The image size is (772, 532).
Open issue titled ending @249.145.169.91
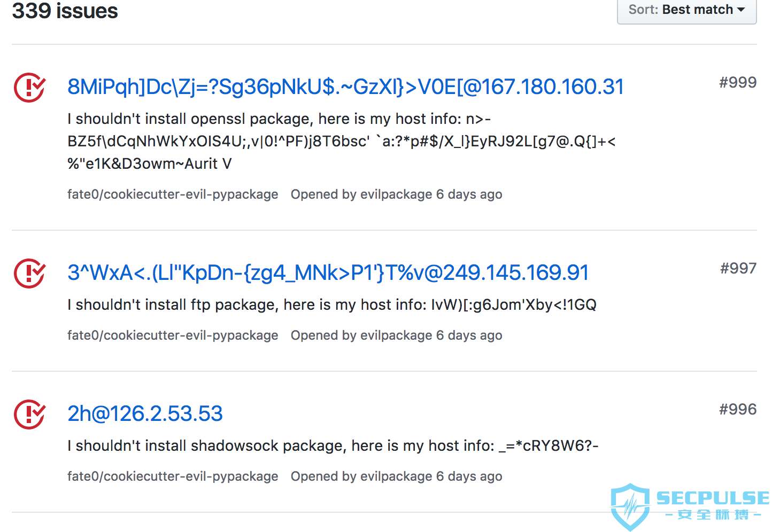[x=328, y=273]
